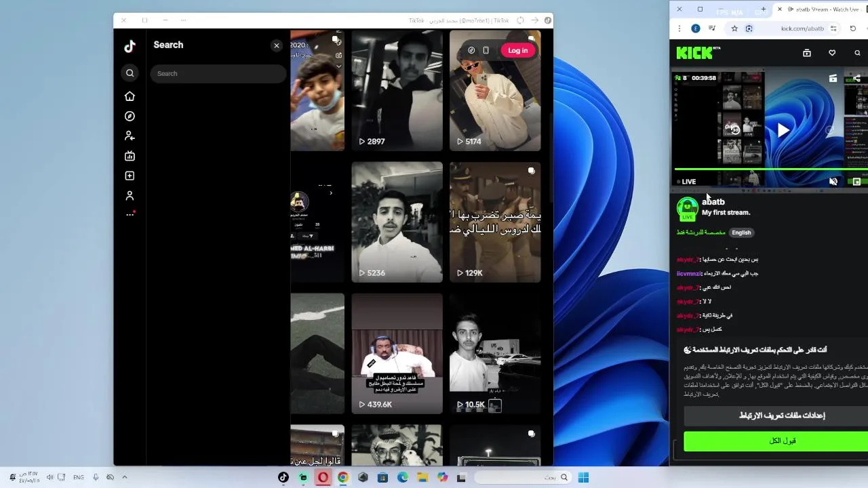Viewport: 868px width, 488px height.
Task: Click the TikTok Search input field
Action: (x=218, y=73)
